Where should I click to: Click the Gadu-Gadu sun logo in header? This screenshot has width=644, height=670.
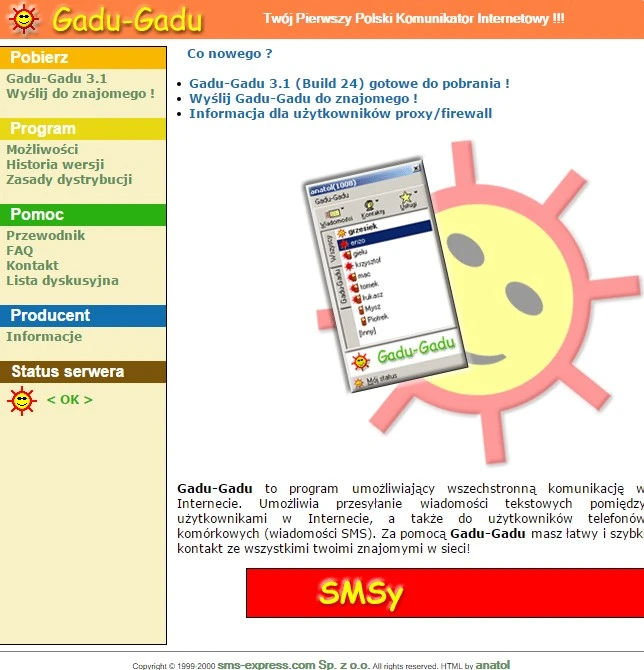(24, 19)
